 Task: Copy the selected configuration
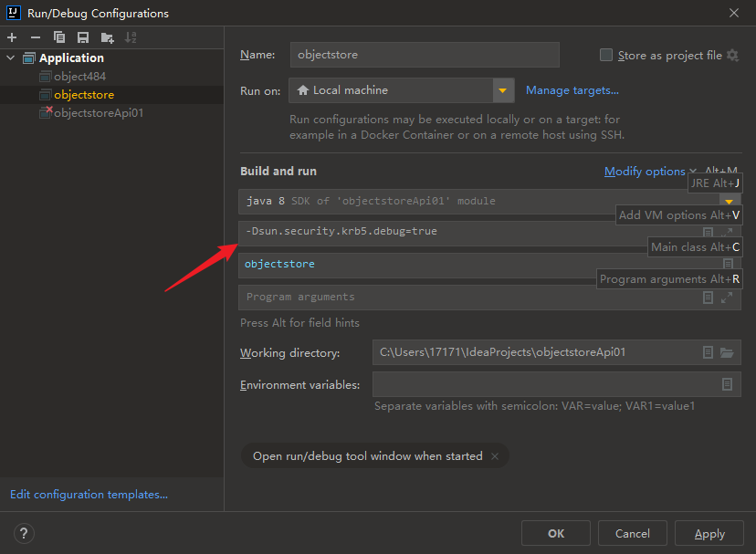tap(59, 37)
